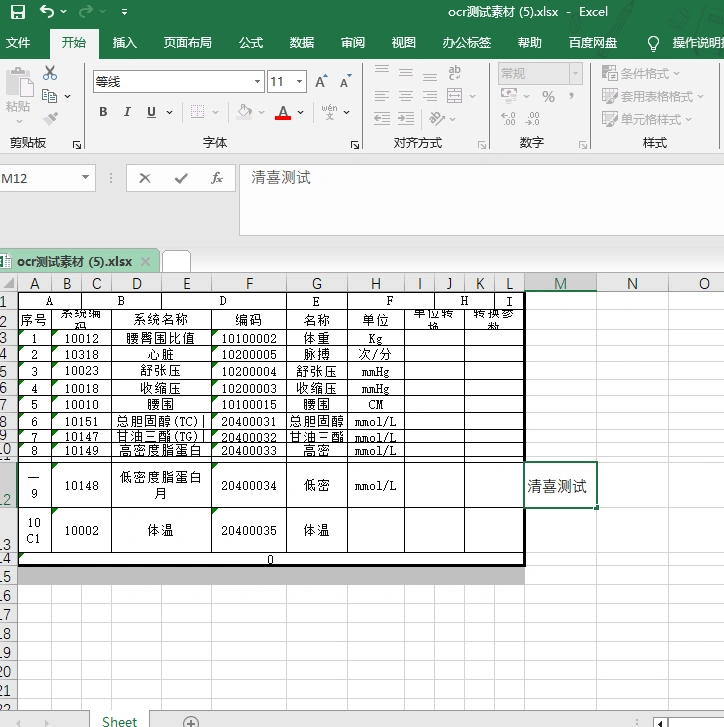
Task: Toggle Bold formatting
Action: click(x=102, y=112)
